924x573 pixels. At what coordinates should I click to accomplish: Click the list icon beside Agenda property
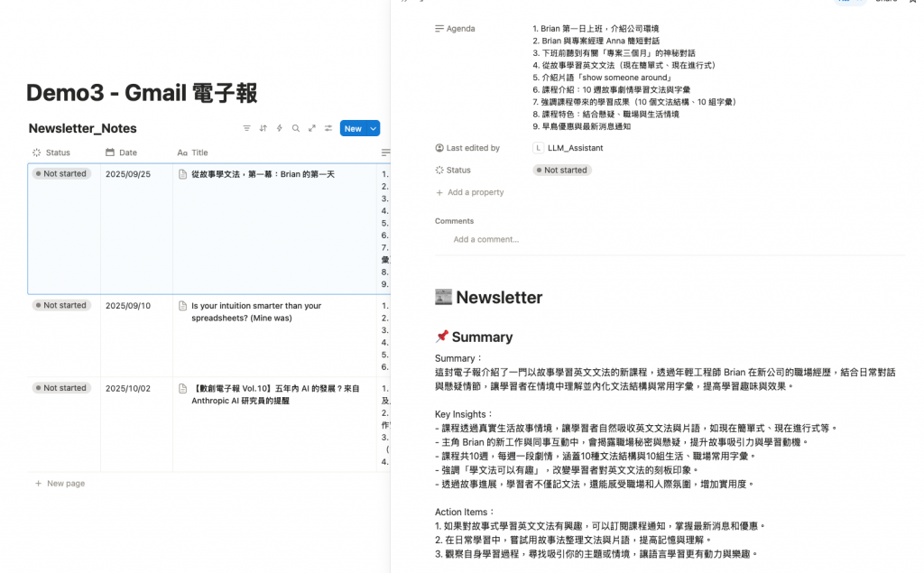[439, 28]
